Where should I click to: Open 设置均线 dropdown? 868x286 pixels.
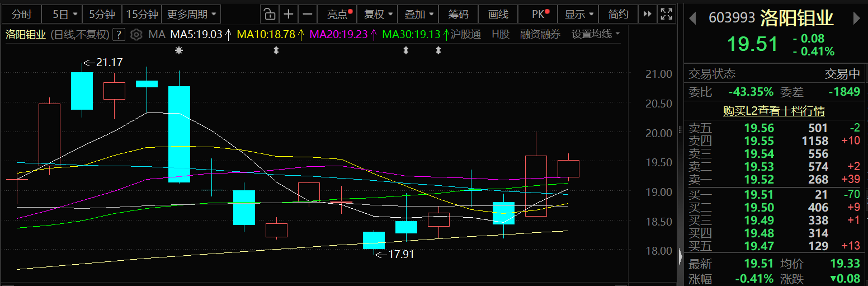tap(596, 35)
